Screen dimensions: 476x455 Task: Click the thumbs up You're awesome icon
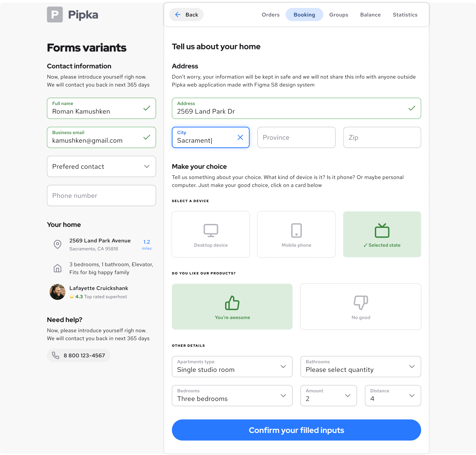point(232,303)
